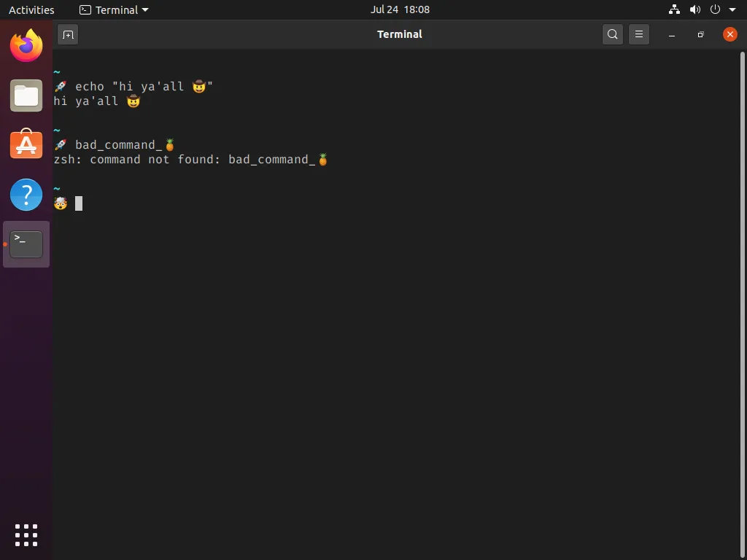
Task: Open a new tab in Terminal
Action: click(68, 34)
